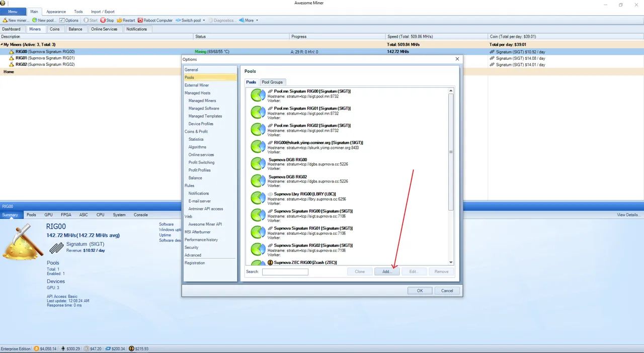Image resolution: width=644 pixels, height=353 pixels.
Task: Open the Balance tab
Action: (x=75, y=29)
